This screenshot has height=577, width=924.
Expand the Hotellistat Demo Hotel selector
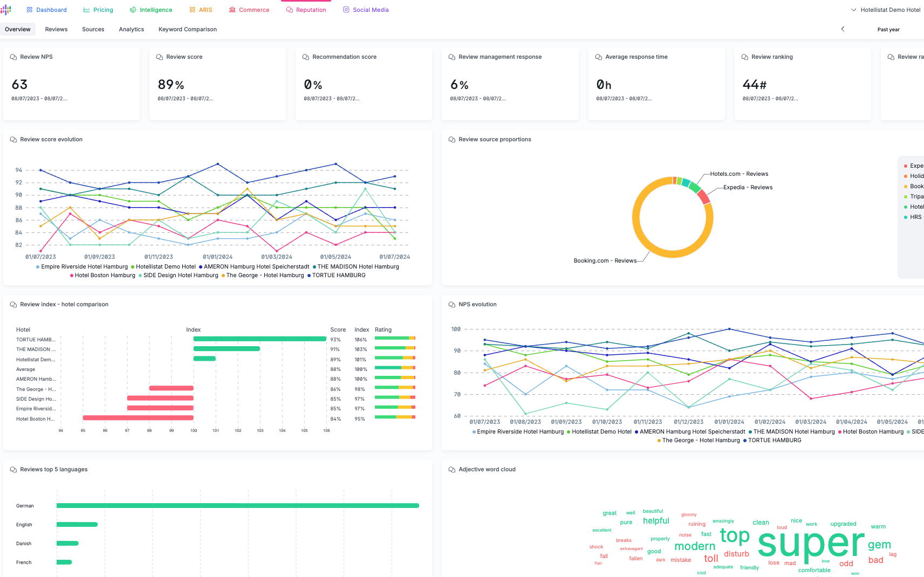(x=886, y=10)
